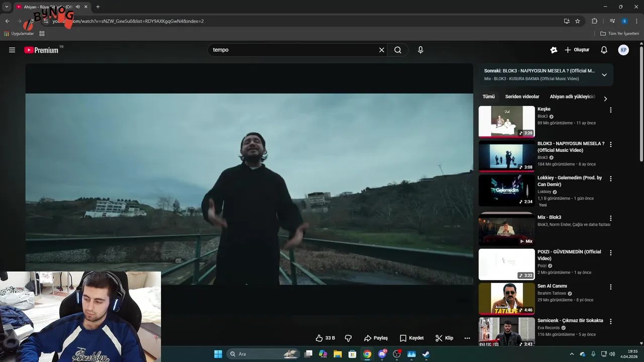Open the KP account avatar menu
Image resolution: width=644 pixels, height=362 pixels.
623,50
